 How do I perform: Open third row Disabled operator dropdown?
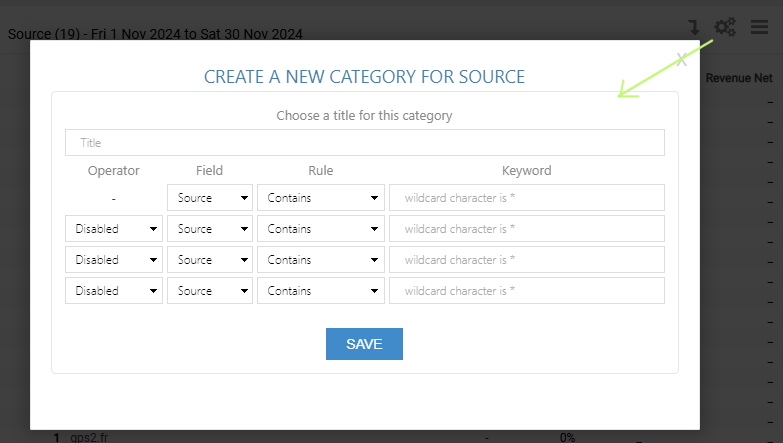coord(114,260)
